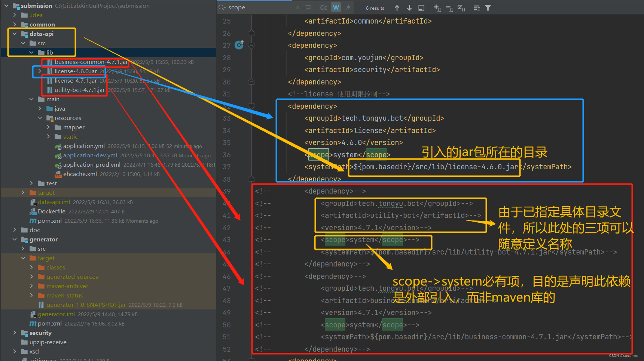Screen dimensions: 644x361
Task: Select the generated-sources folder
Action: [72, 277]
